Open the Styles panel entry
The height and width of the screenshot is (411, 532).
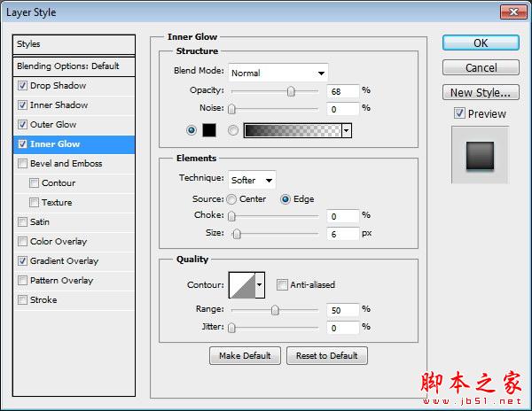point(74,44)
